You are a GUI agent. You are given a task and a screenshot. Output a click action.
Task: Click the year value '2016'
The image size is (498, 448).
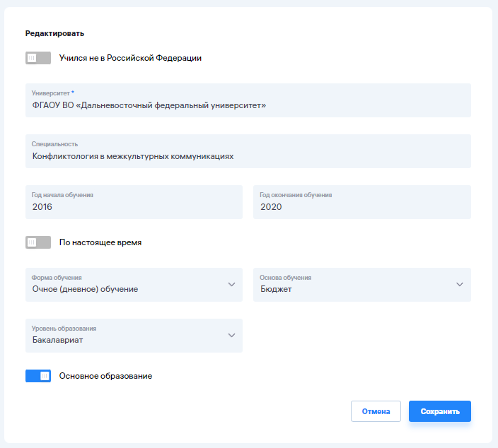pyautogui.click(x=42, y=207)
